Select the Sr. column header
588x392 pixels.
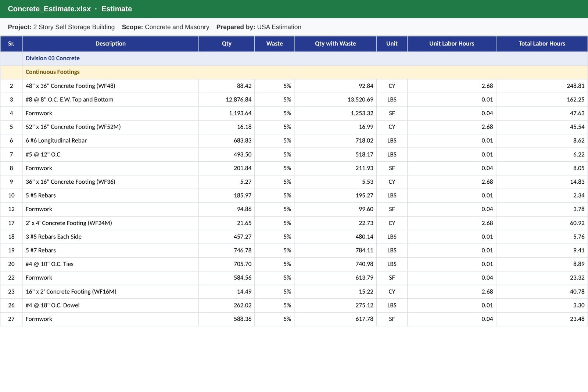click(x=11, y=44)
